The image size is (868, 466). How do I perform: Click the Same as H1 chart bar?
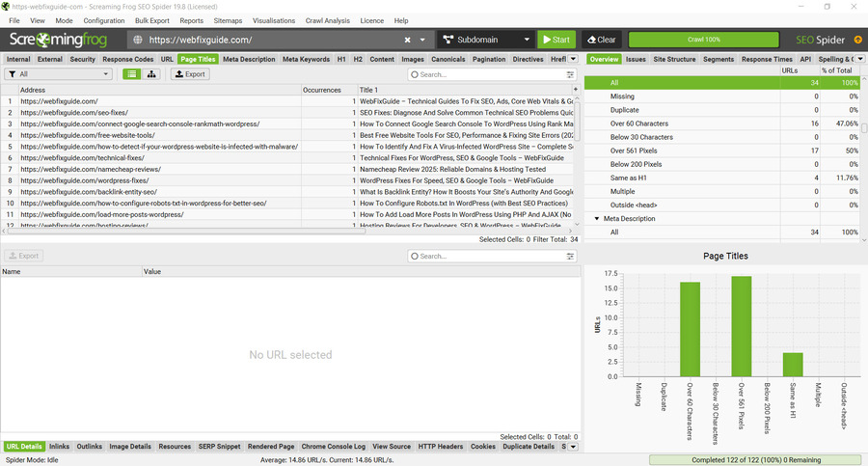tap(793, 365)
